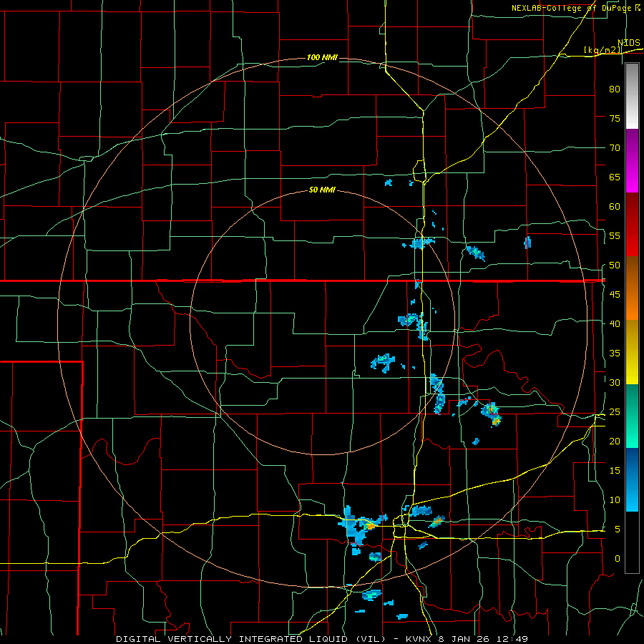The height and width of the screenshot is (644, 644).
Task: Select the red segment of the color bar
Action: [x=632, y=225]
